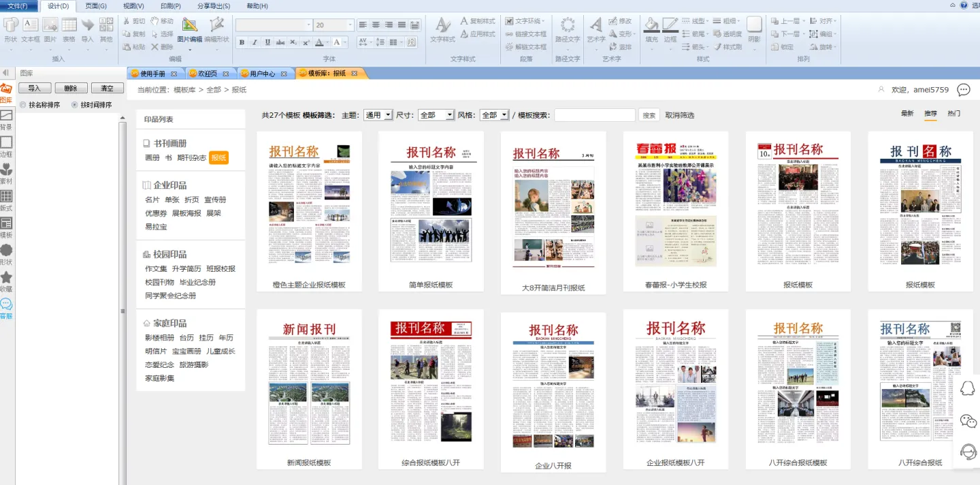Image resolution: width=980 pixels, height=485 pixels.
Task: Click the 搜索 search button
Action: tap(649, 115)
